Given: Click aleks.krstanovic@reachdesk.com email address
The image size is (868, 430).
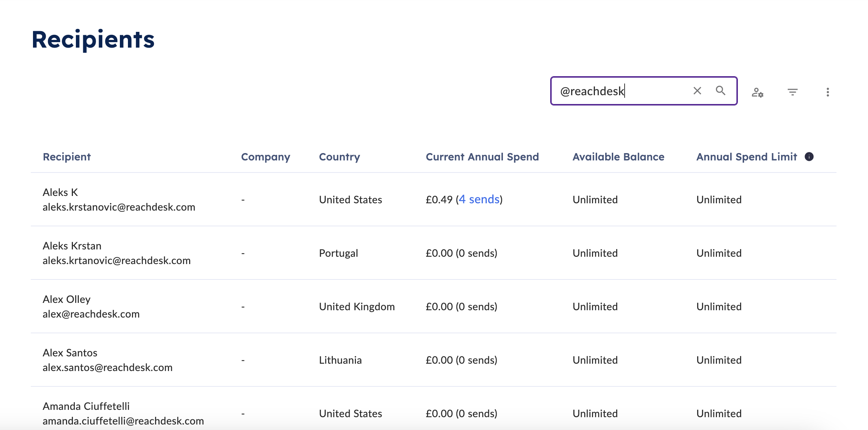Looking at the screenshot, I should point(119,207).
